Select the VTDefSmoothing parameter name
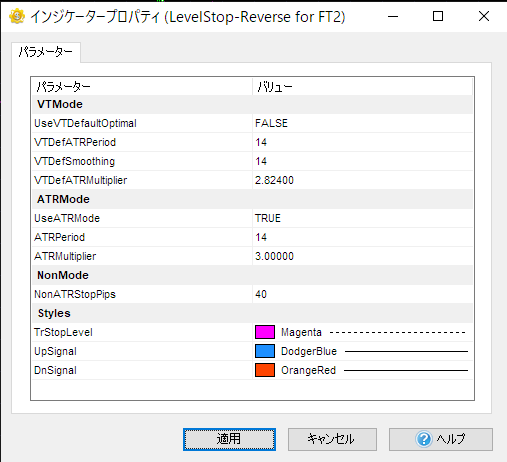 [74, 161]
